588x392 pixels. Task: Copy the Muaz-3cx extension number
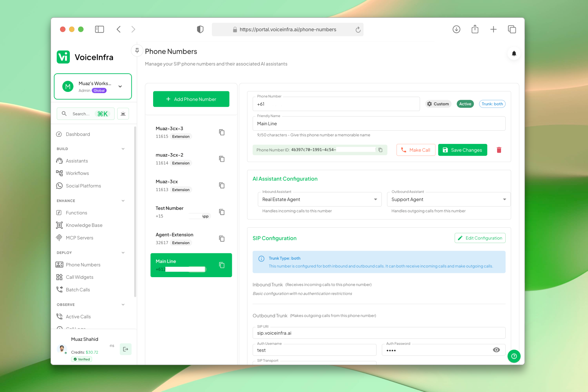tap(222, 186)
